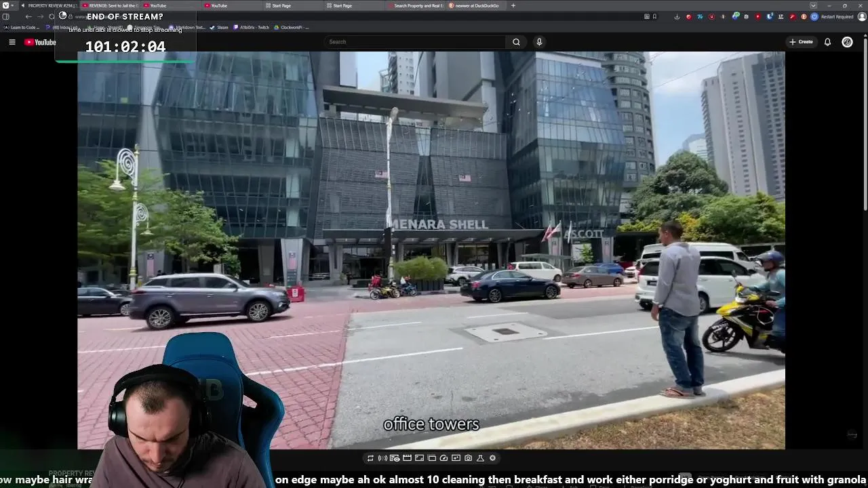Start voice search with the microphone
Screen dimensions: 868x488
click(x=539, y=42)
